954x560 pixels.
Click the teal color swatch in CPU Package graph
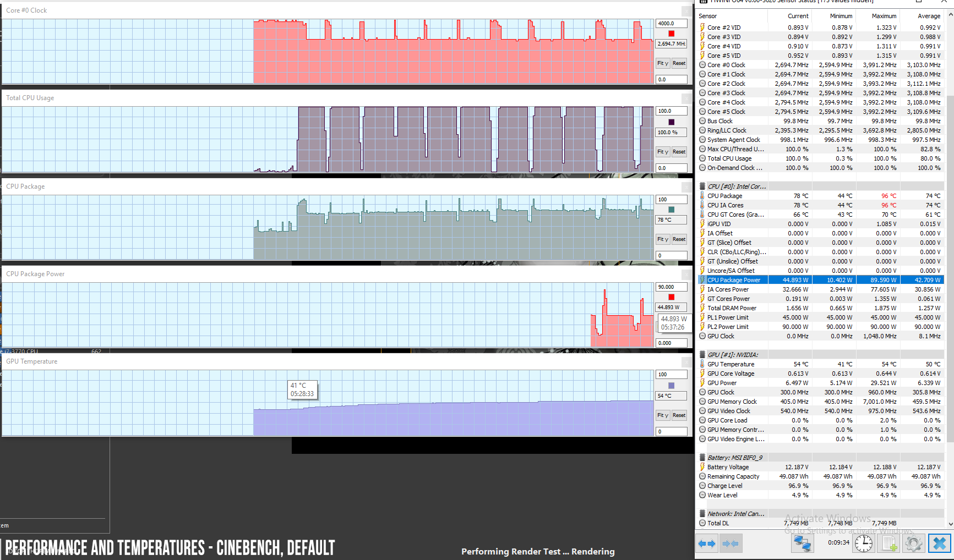point(671,210)
